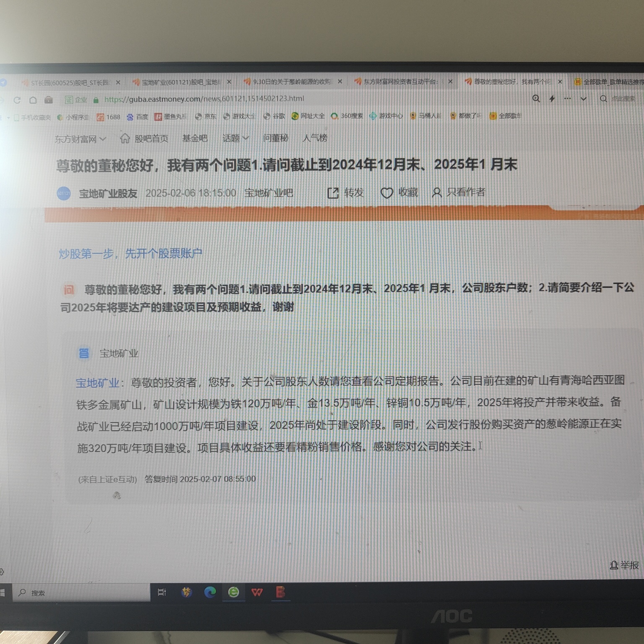Switch to the ST长园(600525)股吧 tab
This screenshot has height=644, width=644.
pos(66,83)
